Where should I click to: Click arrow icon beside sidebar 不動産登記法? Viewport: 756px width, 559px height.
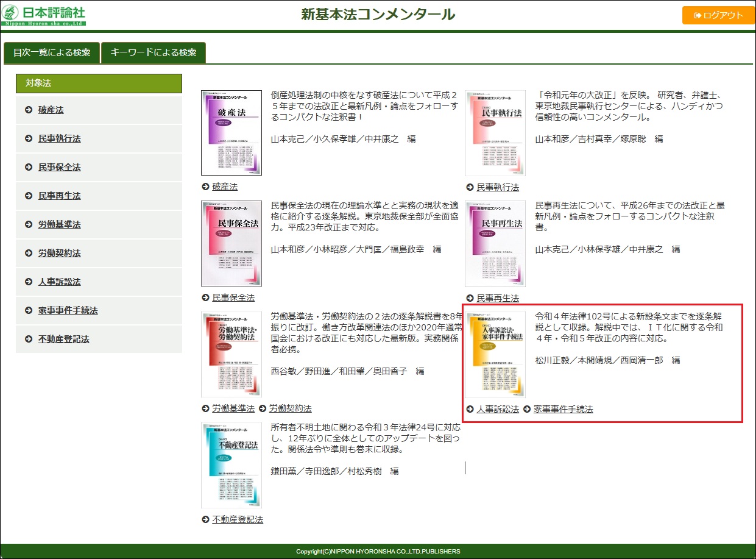click(x=29, y=340)
